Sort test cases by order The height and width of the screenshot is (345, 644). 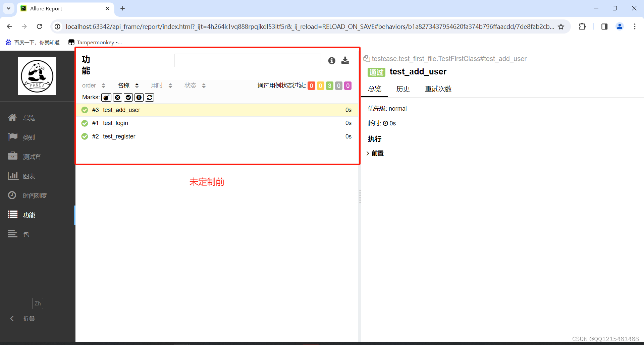(94, 86)
